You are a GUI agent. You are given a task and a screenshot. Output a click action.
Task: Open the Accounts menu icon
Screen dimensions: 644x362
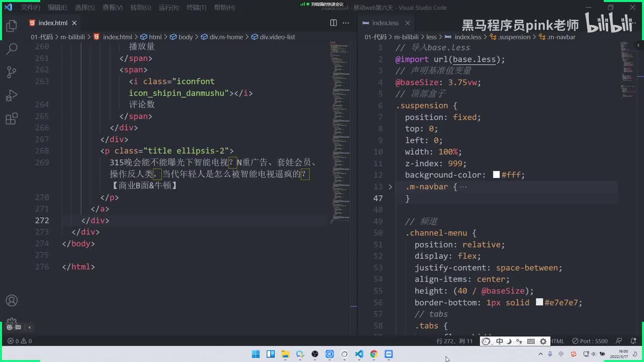[x=12, y=300]
